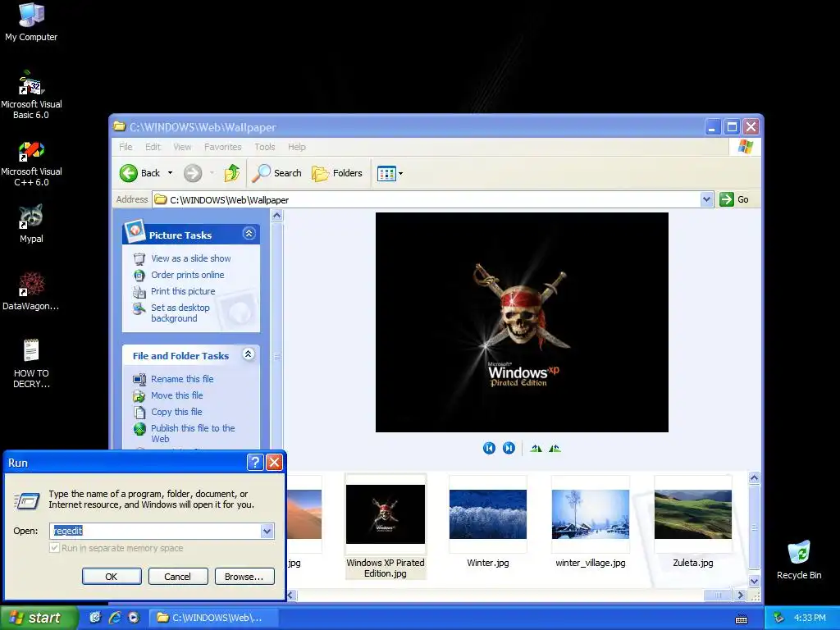Click the large pirate skull preview image
This screenshot has width=840, height=630.
click(x=522, y=322)
